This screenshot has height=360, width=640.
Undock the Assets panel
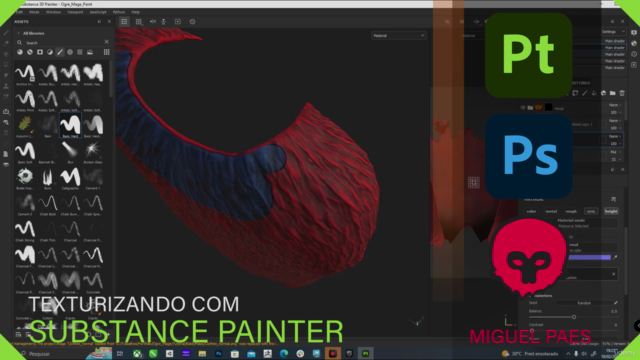(x=99, y=22)
